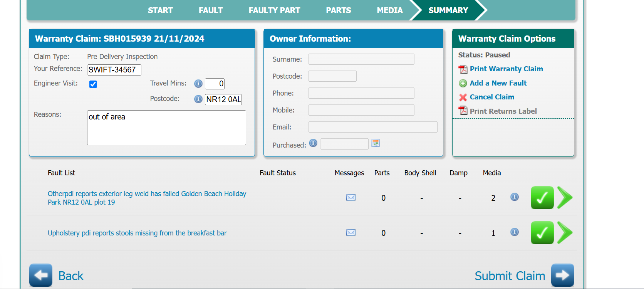This screenshot has width=644, height=289.
Task: Click the blue Back arrow icon
Action: 41,275
